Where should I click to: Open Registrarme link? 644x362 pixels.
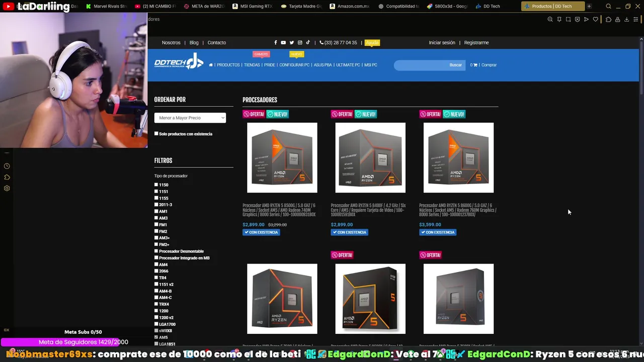[x=476, y=43]
